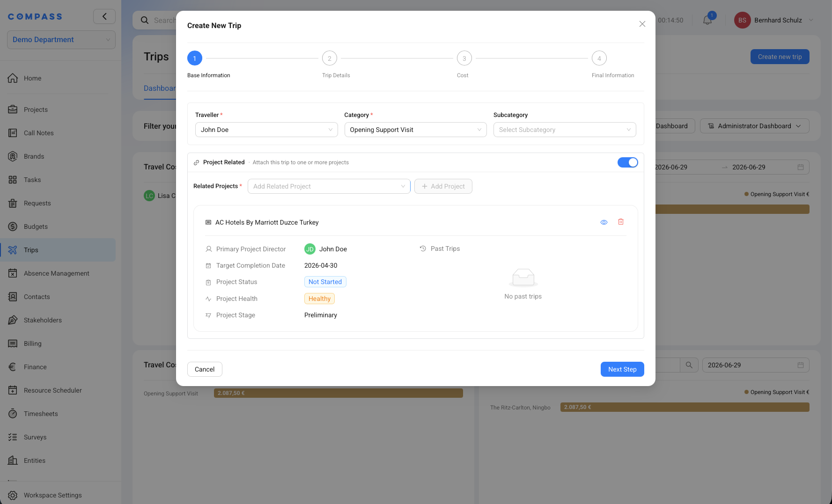Click the Next Step button
Screen dimensions: 832x504
(x=622, y=369)
